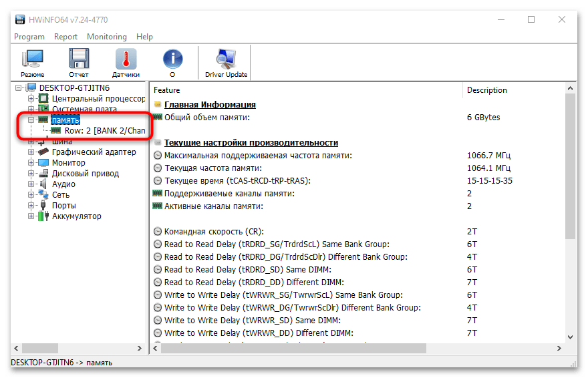Click the right arrow of details horizontal scrollbar

(x=559, y=349)
